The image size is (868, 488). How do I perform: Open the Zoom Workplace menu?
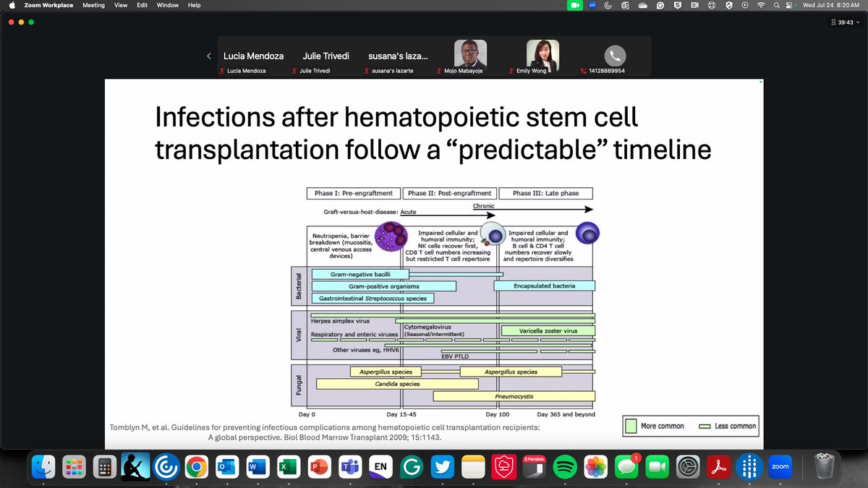(x=49, y=5)
